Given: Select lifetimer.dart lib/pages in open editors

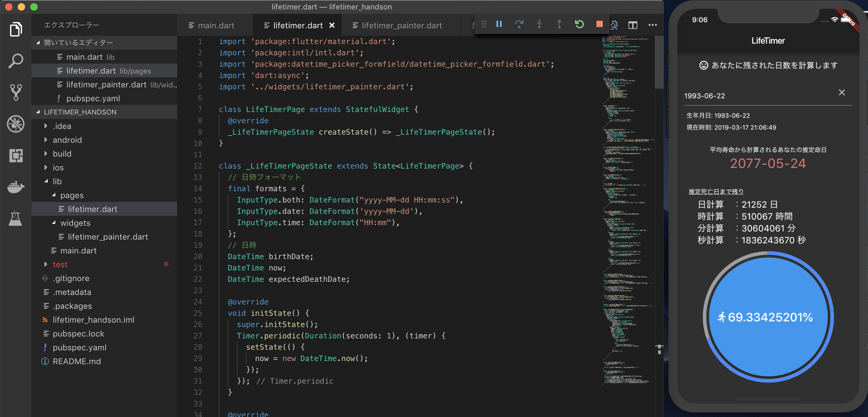Looking at the screenshot, I should (104, 71).
